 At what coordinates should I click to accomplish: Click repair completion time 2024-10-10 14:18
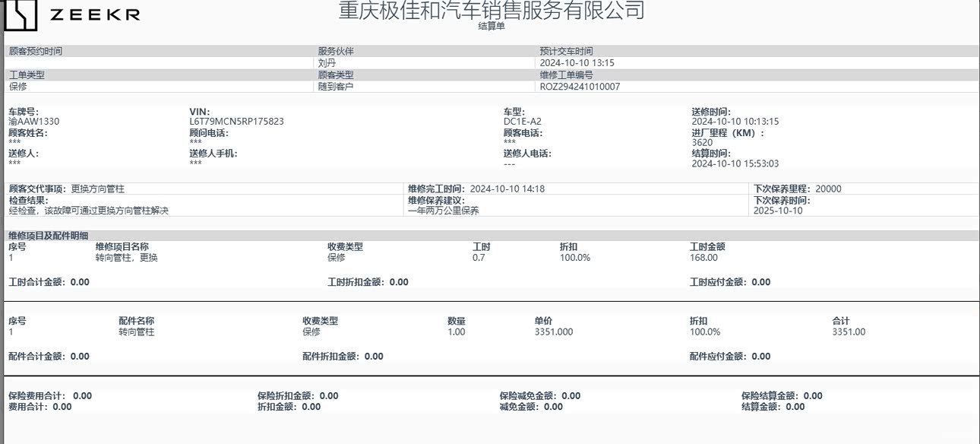[507, 189]
